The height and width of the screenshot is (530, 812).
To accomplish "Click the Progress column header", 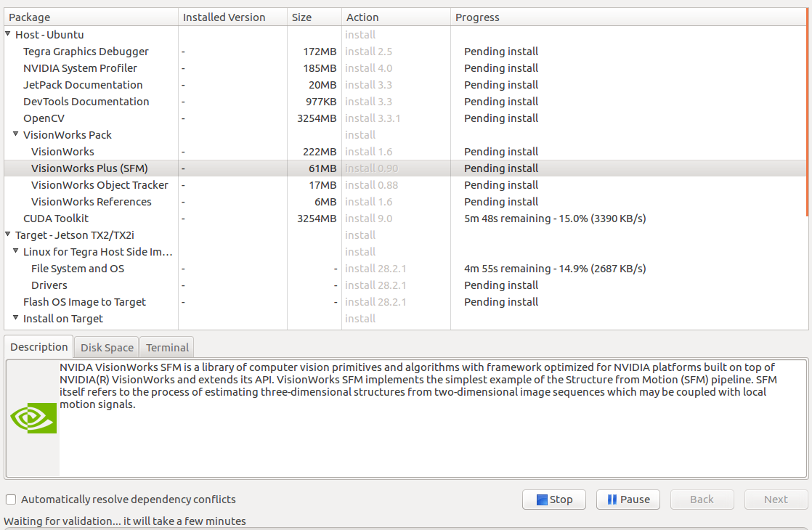I will (x=628, y=17).
